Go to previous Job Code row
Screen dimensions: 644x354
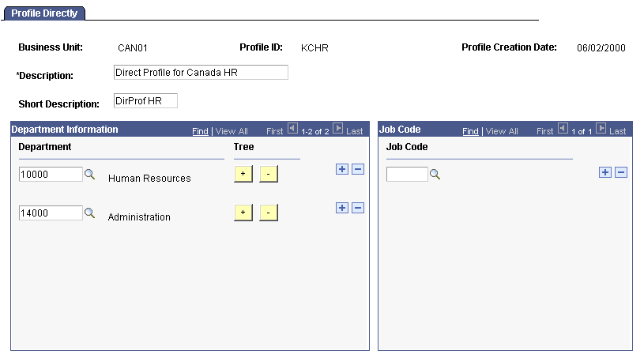pos(563,130)
